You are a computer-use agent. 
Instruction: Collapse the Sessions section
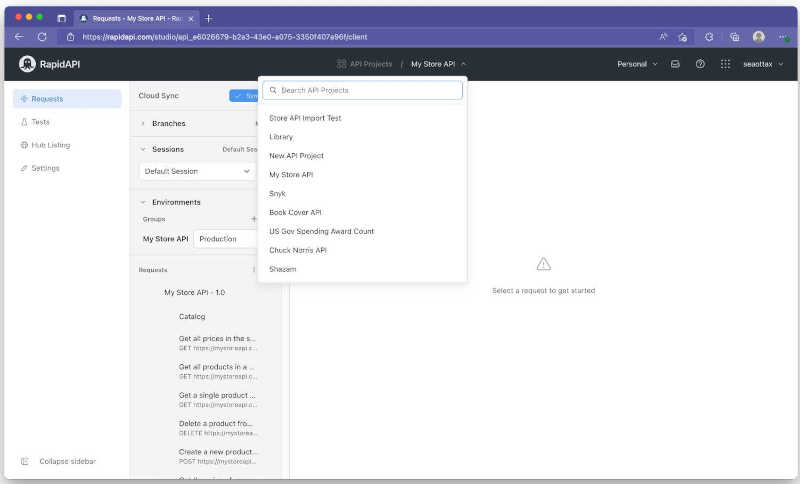click(144, 149)
